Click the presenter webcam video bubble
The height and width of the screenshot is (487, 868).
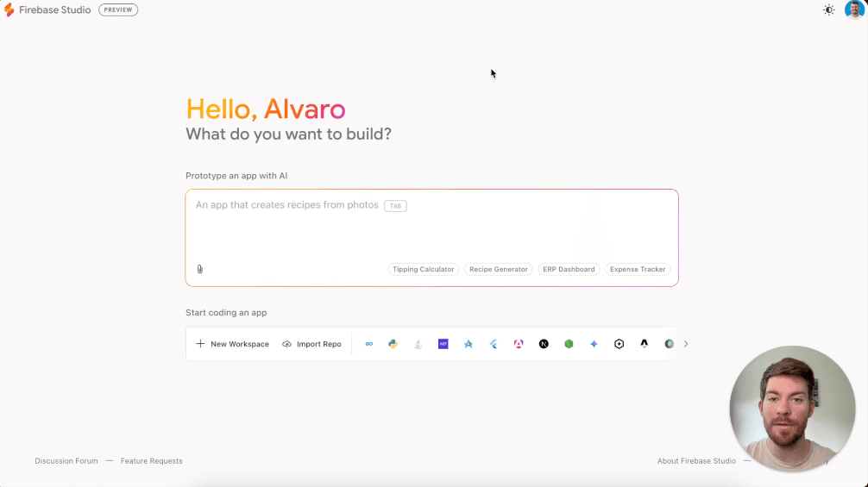click(x=792, y=409)
